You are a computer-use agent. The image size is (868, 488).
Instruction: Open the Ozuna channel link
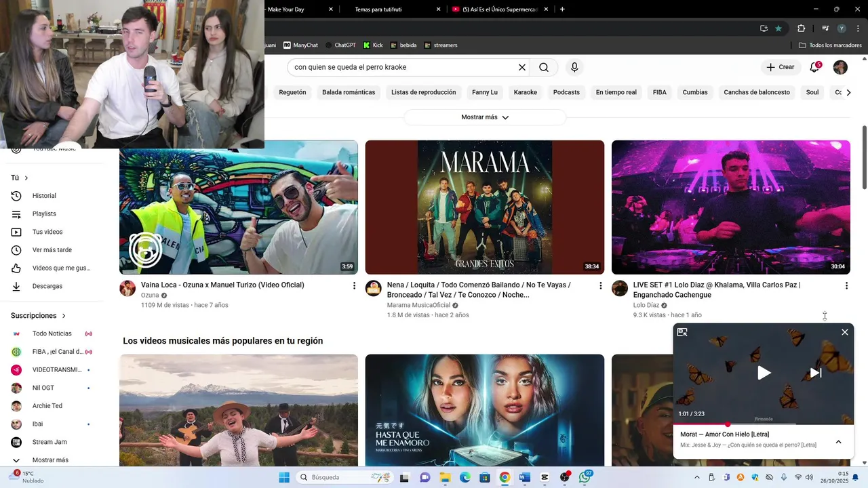pos(150,296)
